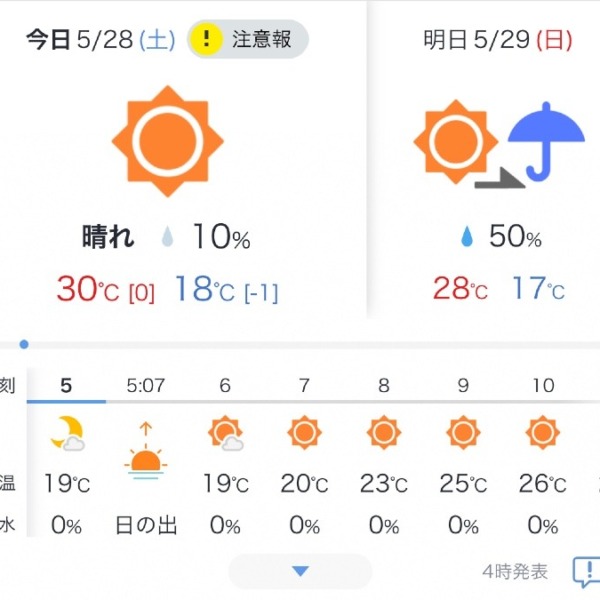Click the blue timeline slider dot
600x600 pixels.
[24, 344]
